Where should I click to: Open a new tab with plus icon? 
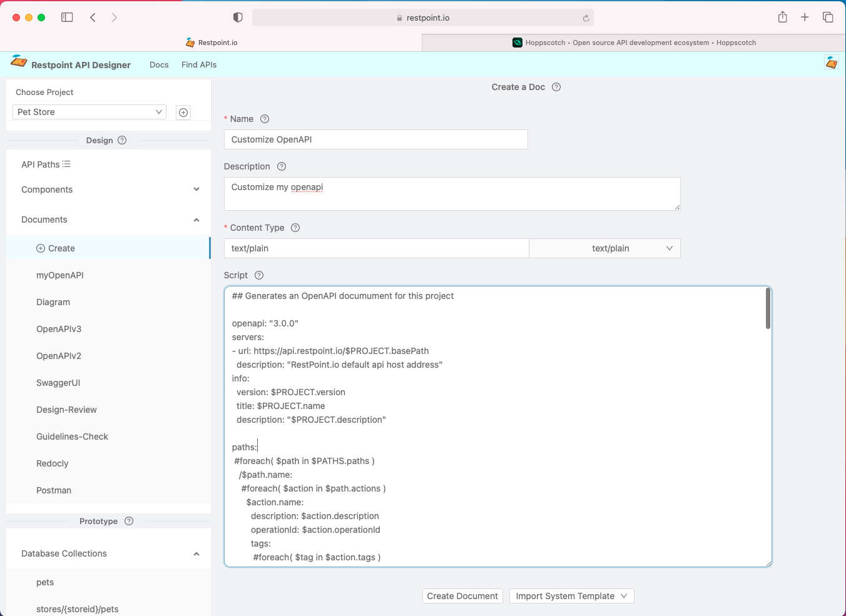(x=805, y=17)
